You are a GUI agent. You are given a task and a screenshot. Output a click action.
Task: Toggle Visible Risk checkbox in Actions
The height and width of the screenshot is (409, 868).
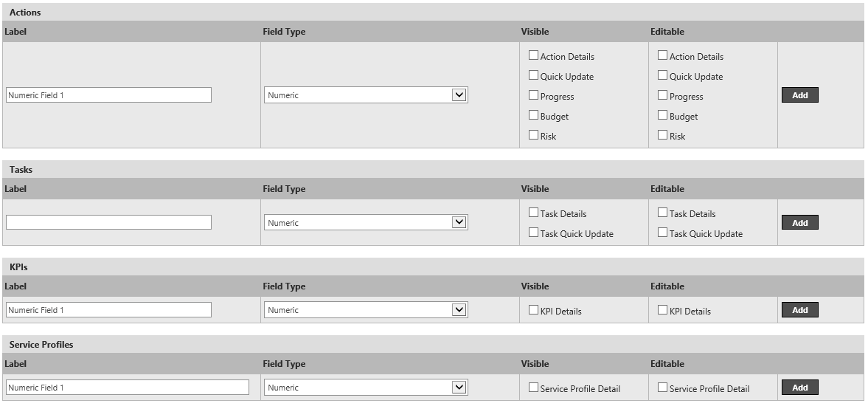(x=533, y=135)
